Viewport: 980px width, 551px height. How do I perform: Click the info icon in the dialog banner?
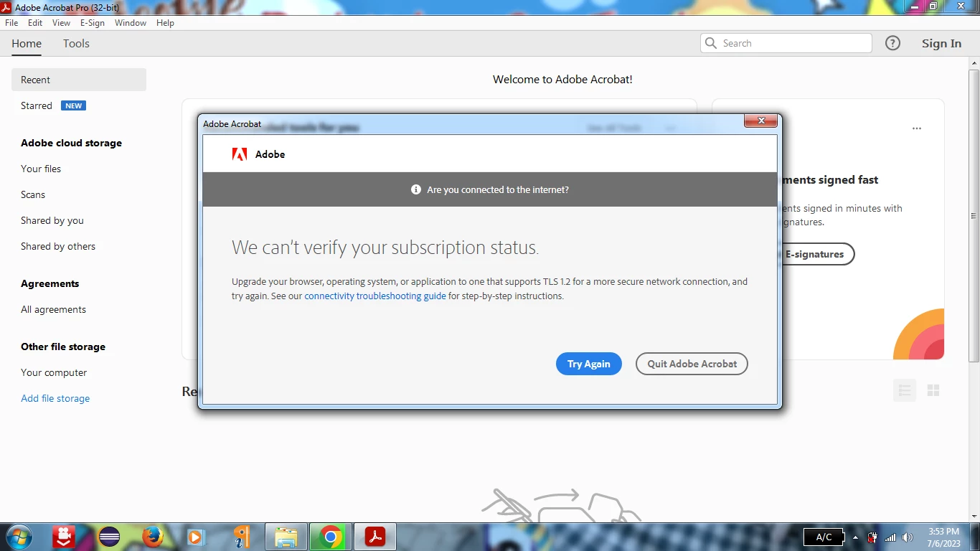coord(416,189)
